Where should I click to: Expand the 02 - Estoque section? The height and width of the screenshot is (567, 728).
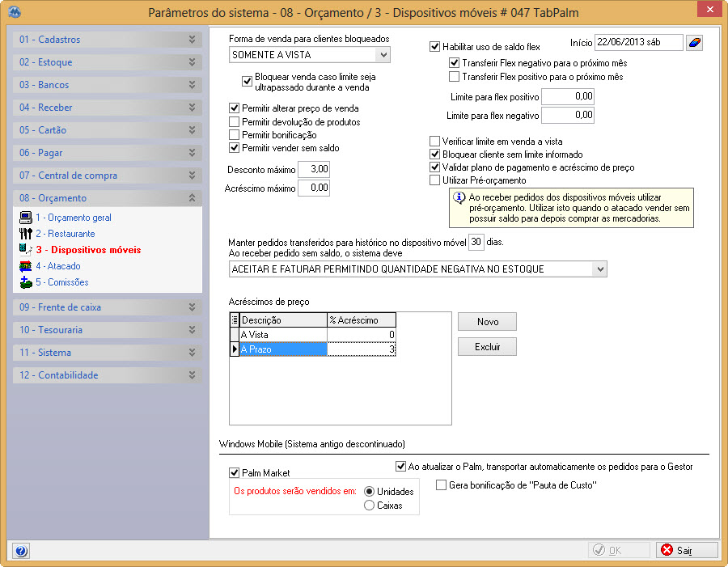[108, 62]
